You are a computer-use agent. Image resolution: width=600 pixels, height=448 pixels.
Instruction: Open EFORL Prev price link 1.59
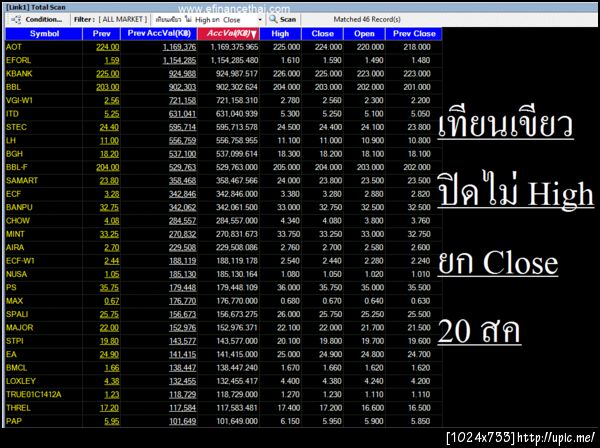[x=112, y=60]
